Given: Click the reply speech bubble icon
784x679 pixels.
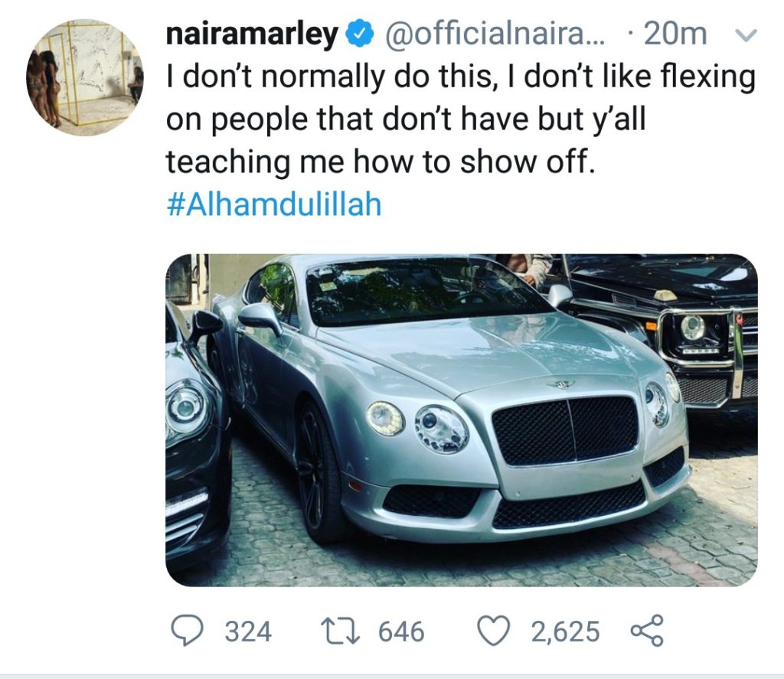Looking at the screenshot, I should 187,631.
